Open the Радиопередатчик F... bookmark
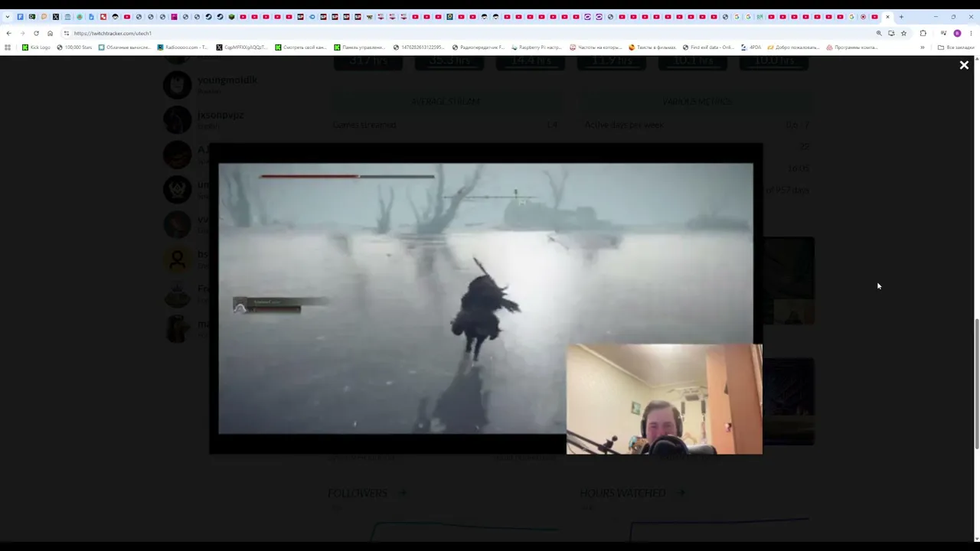The image size is (980, 551). (x=479, y=47)
